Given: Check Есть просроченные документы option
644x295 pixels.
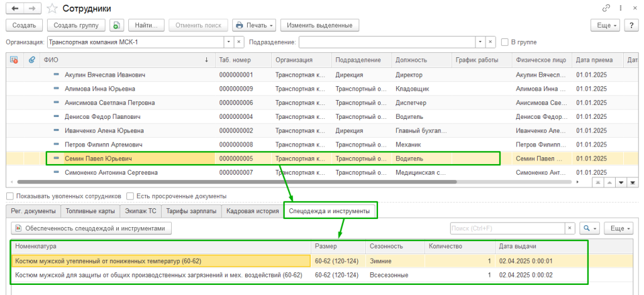Looking at the screenshot, I should click(131, 196).
